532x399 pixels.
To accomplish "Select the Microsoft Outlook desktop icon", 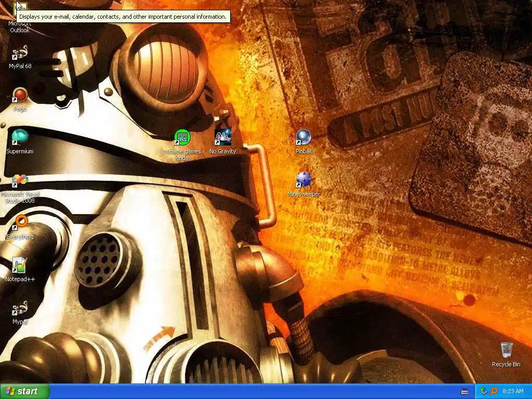I will click(20, 17).
